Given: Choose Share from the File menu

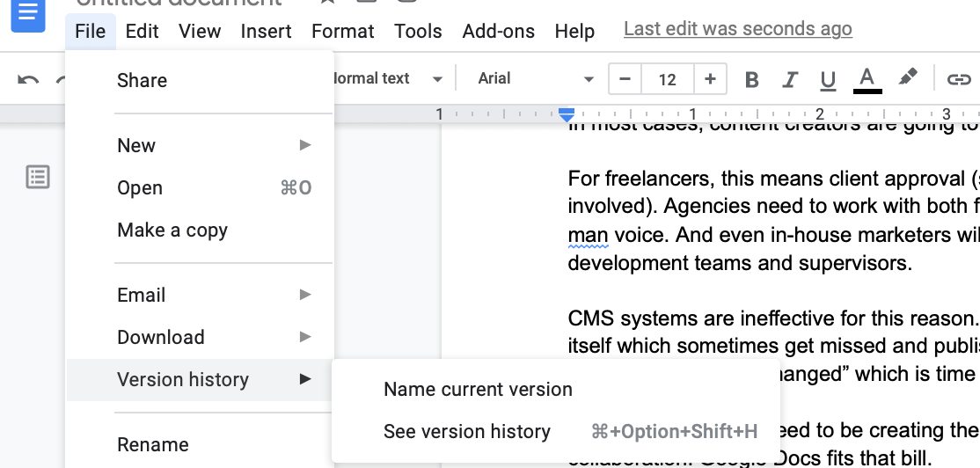Looking at the screenshot, I should (x=200, y=81).
